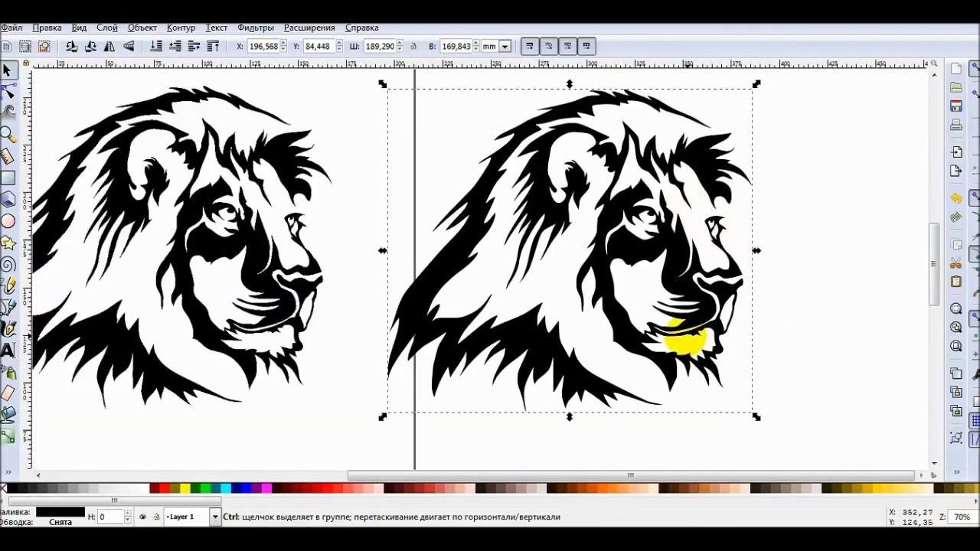Screen dimensions: 980x551
Task: Open the Фильтры menu
Action: tap(256, 28)
